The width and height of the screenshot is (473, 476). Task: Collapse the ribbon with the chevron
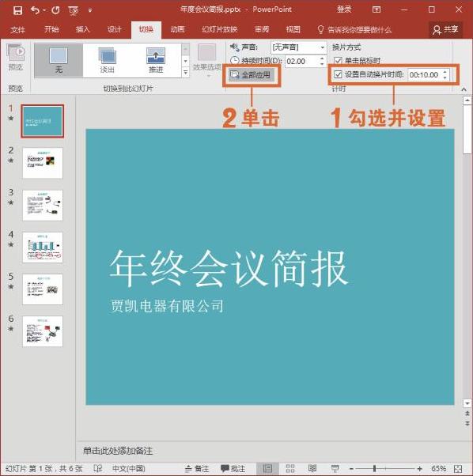click(x=464, y=89)
